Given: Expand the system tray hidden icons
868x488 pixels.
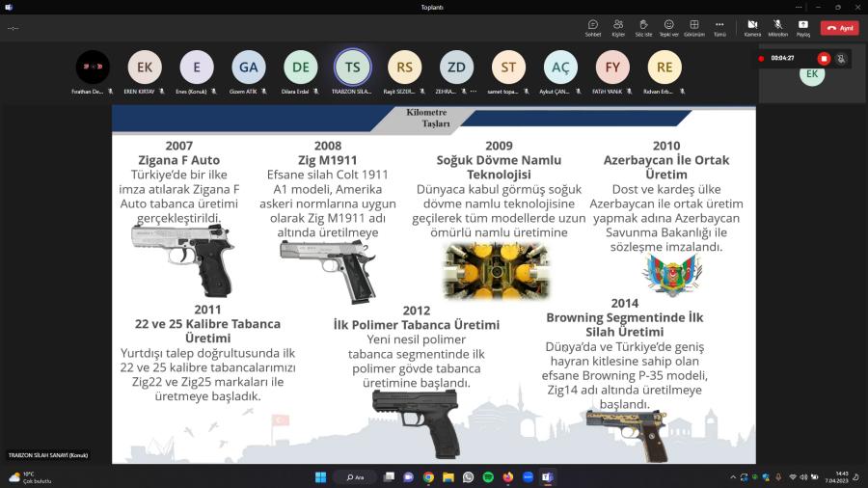Looking at the screenshot, I should pyautogui.click(x=733, y=477).
